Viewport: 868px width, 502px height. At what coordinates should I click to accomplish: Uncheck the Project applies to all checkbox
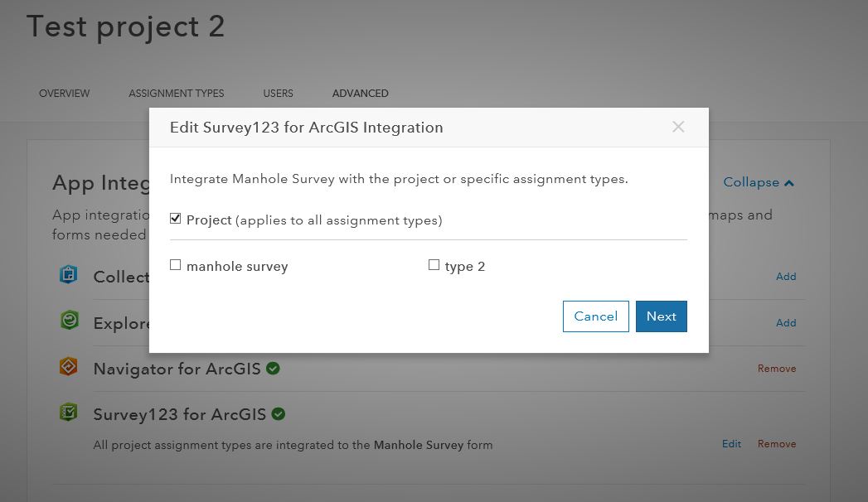point(176,219)
